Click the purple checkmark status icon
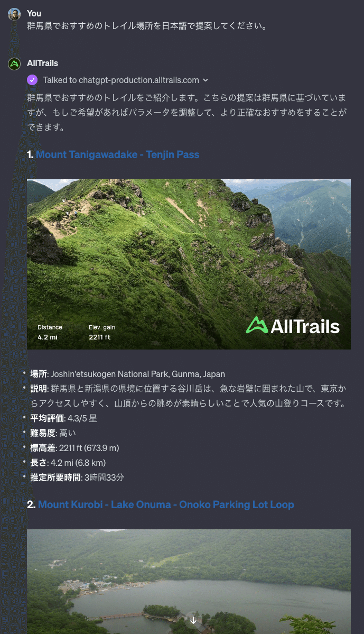364x634 pixels. [x=32, y=80]
